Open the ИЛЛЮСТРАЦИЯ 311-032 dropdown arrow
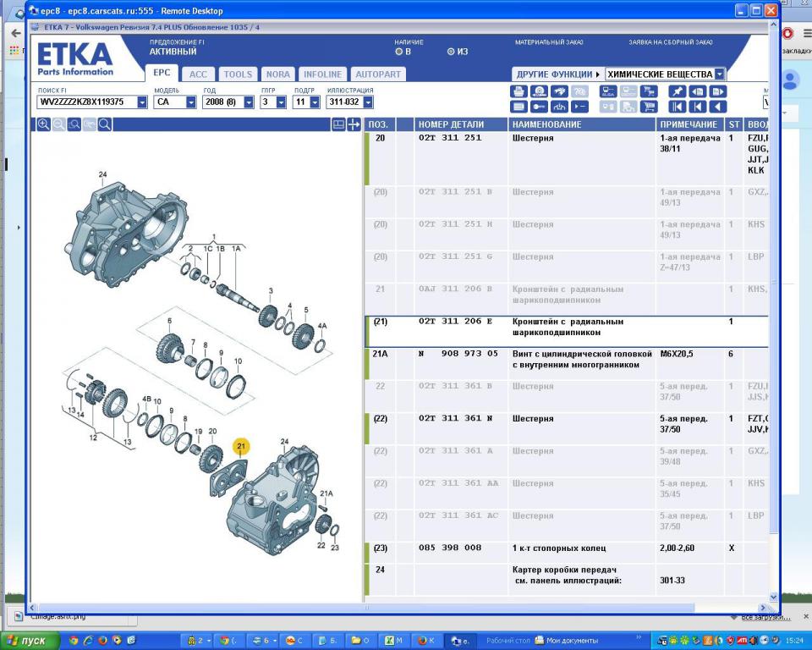This screenshot has width=812, height=650. (x=368, y=102)
